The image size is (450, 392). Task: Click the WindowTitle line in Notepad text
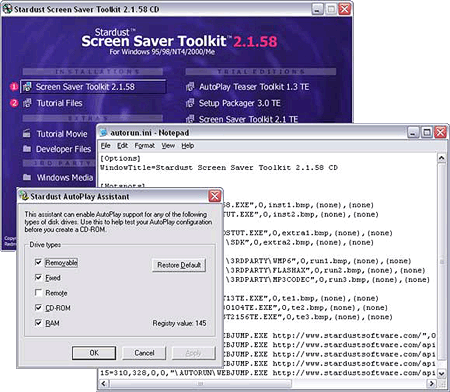(219, 168)
